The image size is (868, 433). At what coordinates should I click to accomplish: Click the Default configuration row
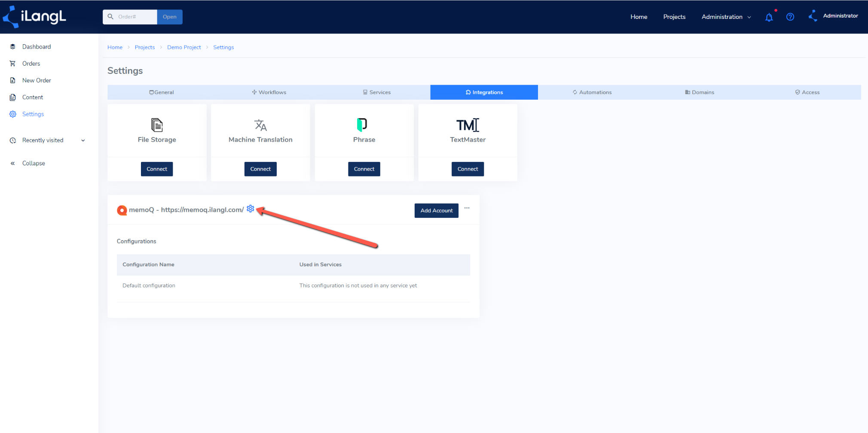[x=293, y=286]
